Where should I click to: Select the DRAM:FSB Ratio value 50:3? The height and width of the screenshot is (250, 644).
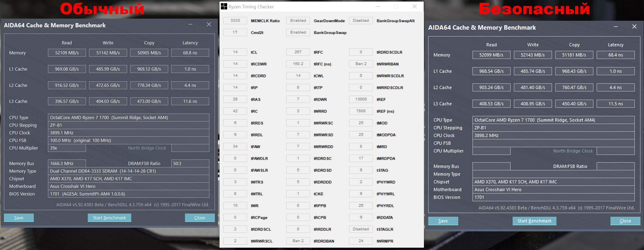(x=190, y=163)
